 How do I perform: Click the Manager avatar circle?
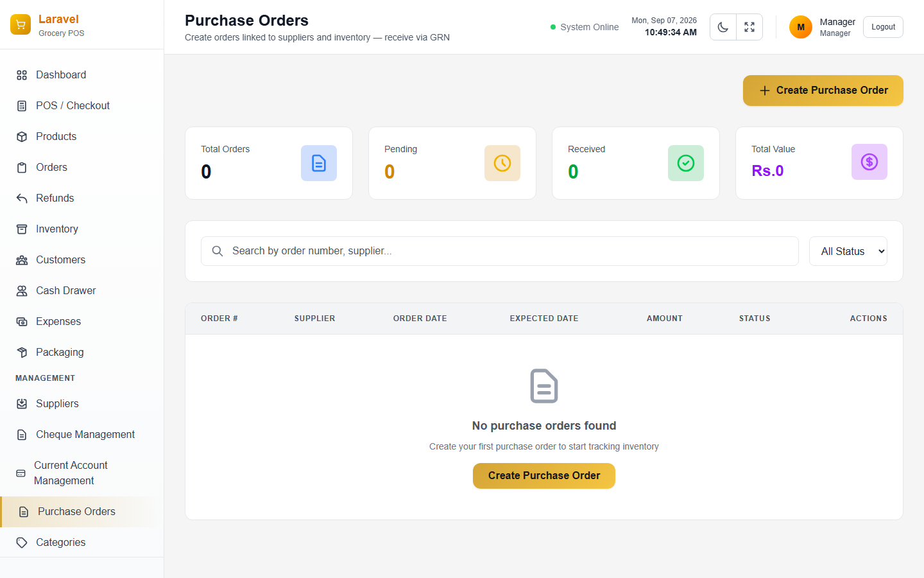801,27
